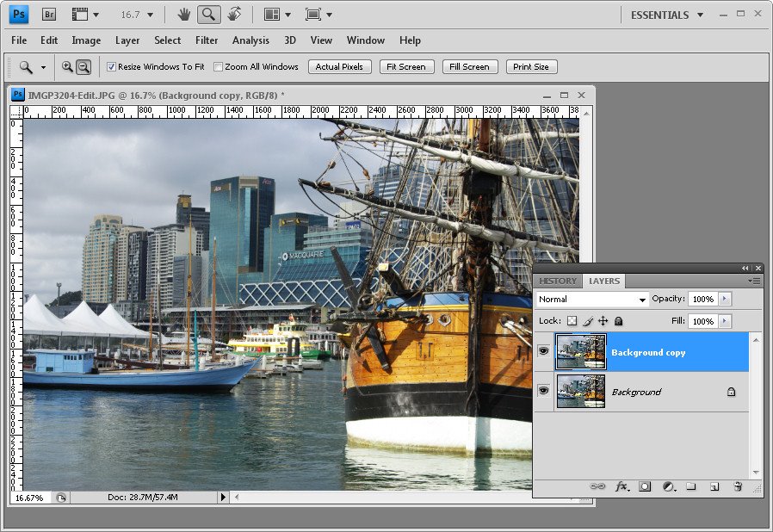Add a layer style with fx icon
This screenshot has width=773, height=532.
click(622, 486)
